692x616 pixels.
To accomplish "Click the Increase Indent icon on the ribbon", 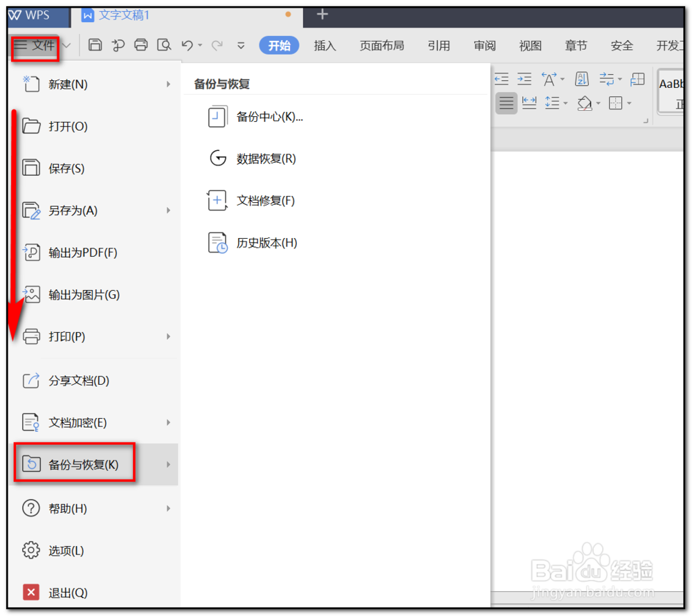I will (x=524, y=78).
